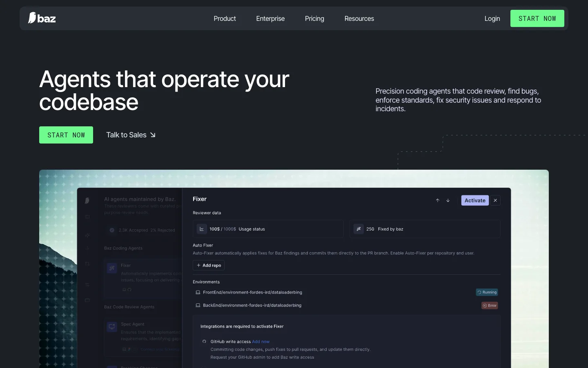
Task: Click the Running status badge
Action: point(487,292)
